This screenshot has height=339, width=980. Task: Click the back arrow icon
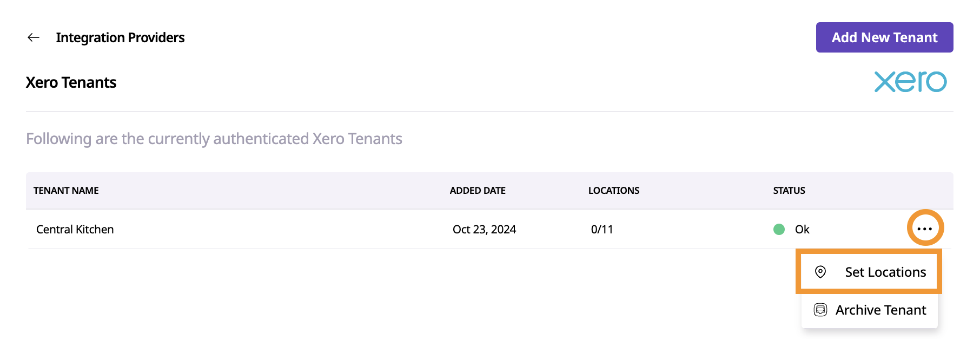pos(34,37)
